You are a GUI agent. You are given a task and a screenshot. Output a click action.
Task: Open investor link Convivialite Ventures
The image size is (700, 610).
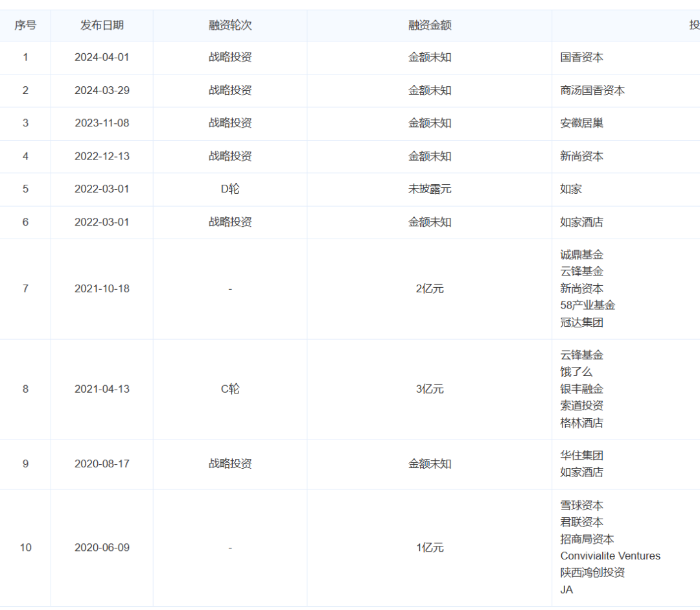click(611, 556)
